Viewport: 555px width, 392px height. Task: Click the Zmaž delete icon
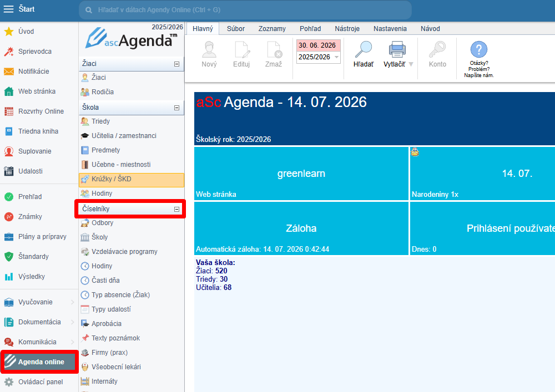tap(274, 49)
